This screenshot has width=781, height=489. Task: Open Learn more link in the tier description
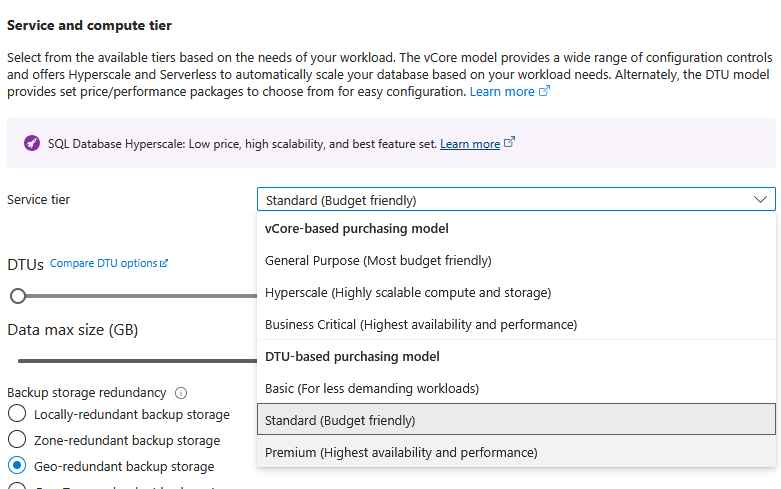click(x=502, y=92)
